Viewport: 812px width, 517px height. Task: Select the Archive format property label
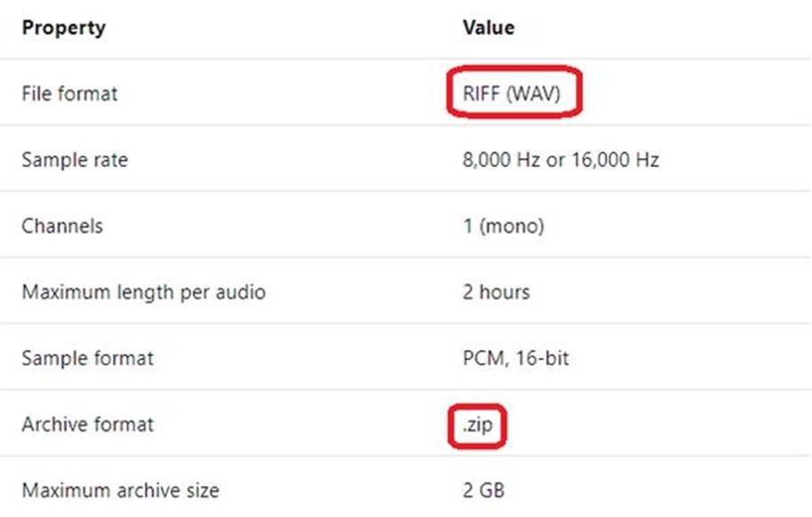click(x=87, y=424)
